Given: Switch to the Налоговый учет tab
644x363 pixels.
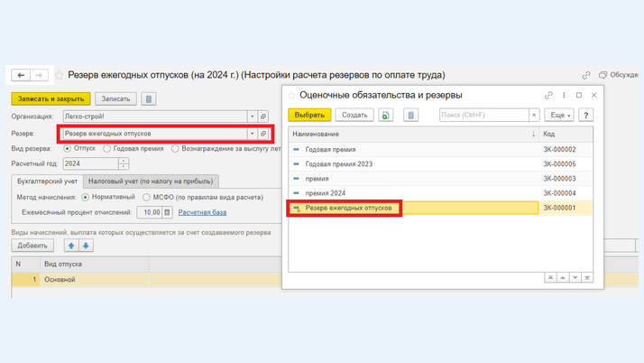Looking at the screenshot, I should tap(151, 181).
